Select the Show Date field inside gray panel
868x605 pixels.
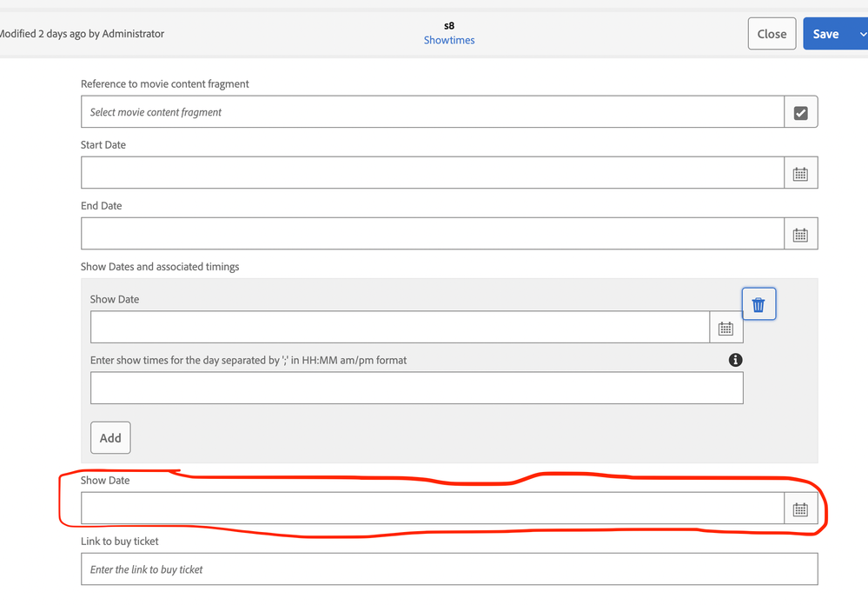coord(400,328)
